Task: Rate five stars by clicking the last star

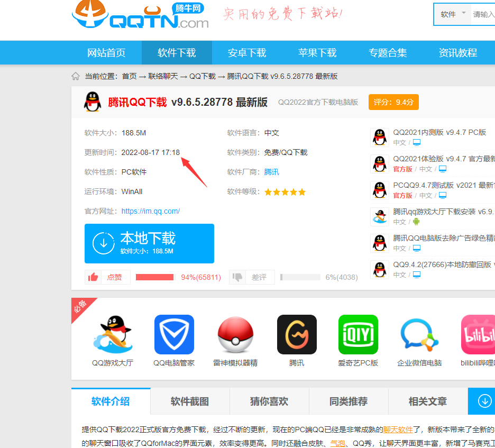Action: [302, 192]
